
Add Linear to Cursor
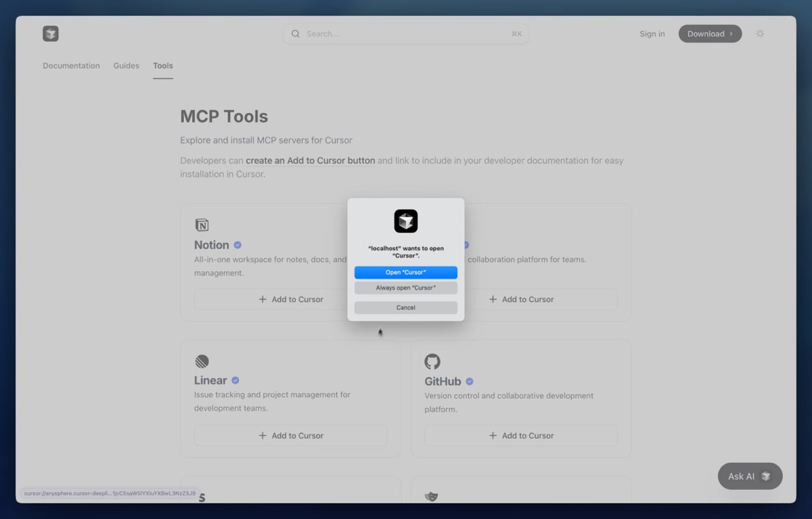tap(291, 436)
